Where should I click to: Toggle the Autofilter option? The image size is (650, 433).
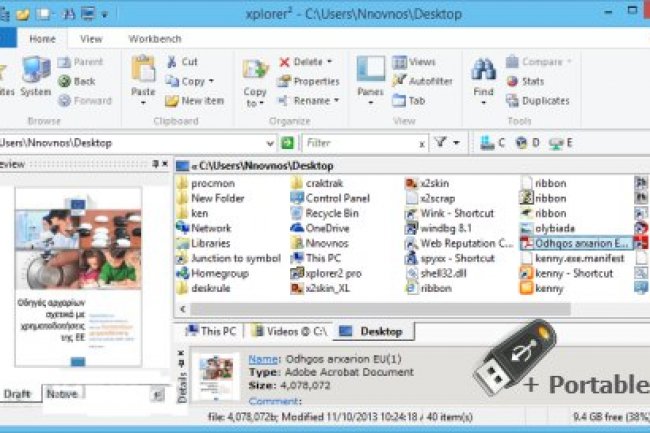click(x=422, y=81)
